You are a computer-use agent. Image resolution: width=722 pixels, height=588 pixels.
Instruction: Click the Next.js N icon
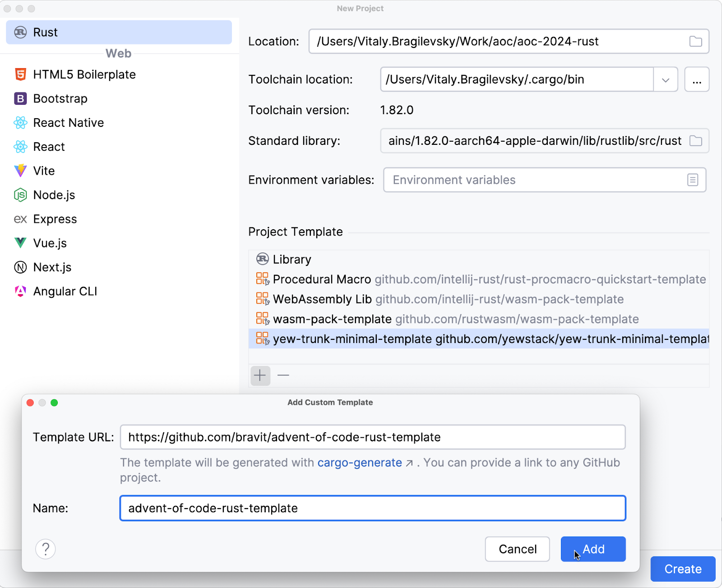(x=20, y=267)
